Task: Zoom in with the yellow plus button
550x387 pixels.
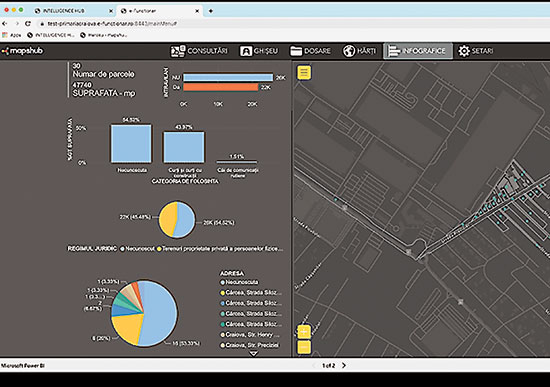Action: [304, 332]
